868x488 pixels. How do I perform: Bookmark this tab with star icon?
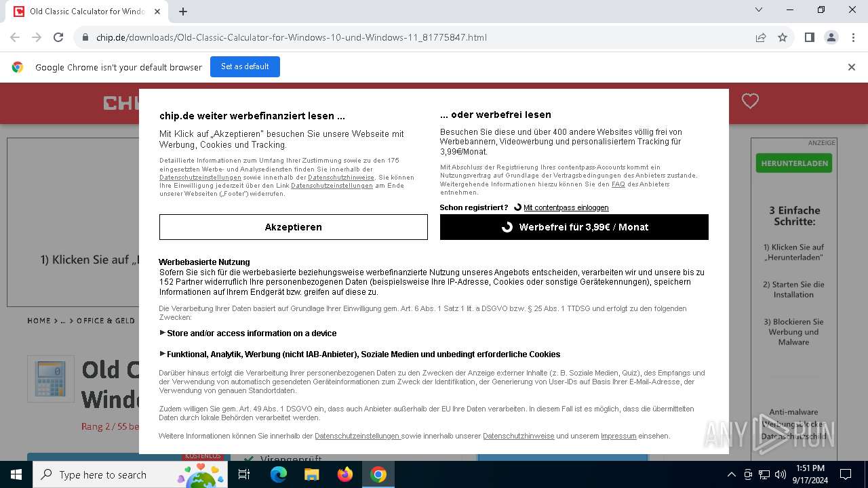pyautogui.click(x=783, y=37)
